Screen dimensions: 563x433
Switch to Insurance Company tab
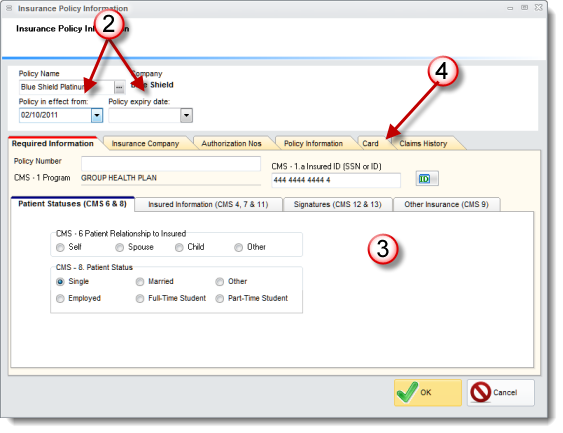(x=145, y=144)
